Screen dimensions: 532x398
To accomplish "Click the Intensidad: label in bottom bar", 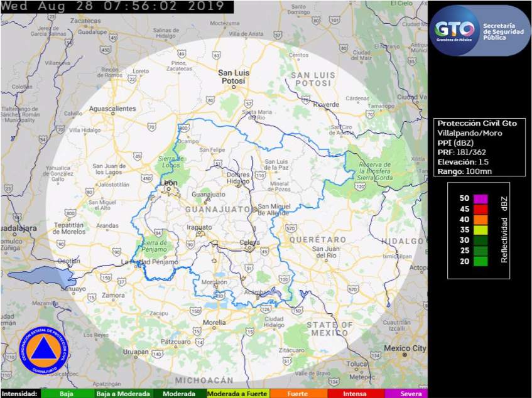I will [x=19, y=394].
